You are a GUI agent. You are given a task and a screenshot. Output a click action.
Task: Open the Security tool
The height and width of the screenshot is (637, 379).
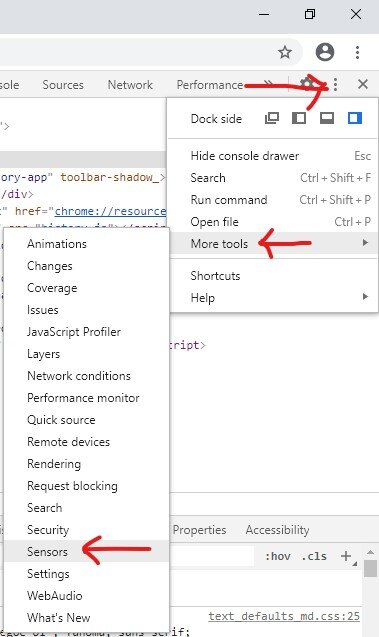[x=86, y=530]
